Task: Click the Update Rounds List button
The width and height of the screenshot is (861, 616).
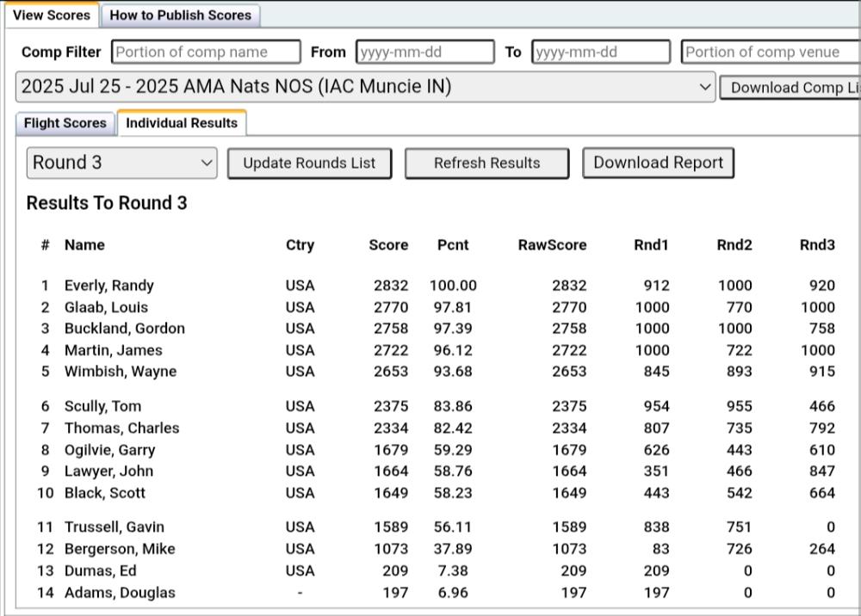Action: [x=309, y=163]
